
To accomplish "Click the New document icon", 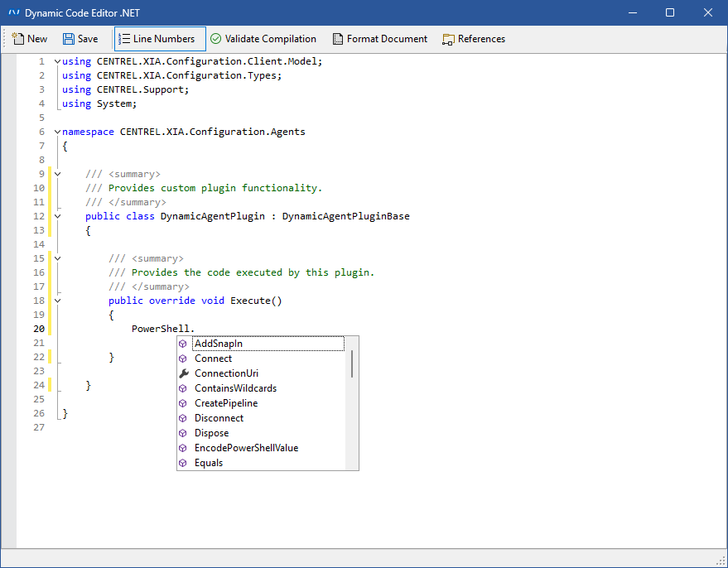I will pos(17,39).
